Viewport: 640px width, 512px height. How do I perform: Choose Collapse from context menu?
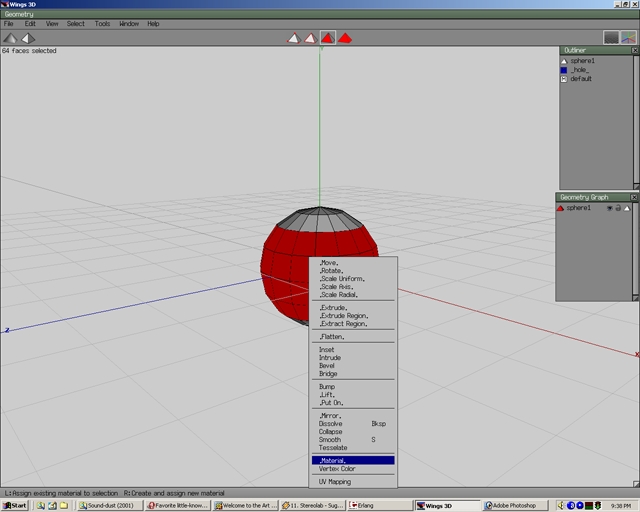click(x=353, y=432)
